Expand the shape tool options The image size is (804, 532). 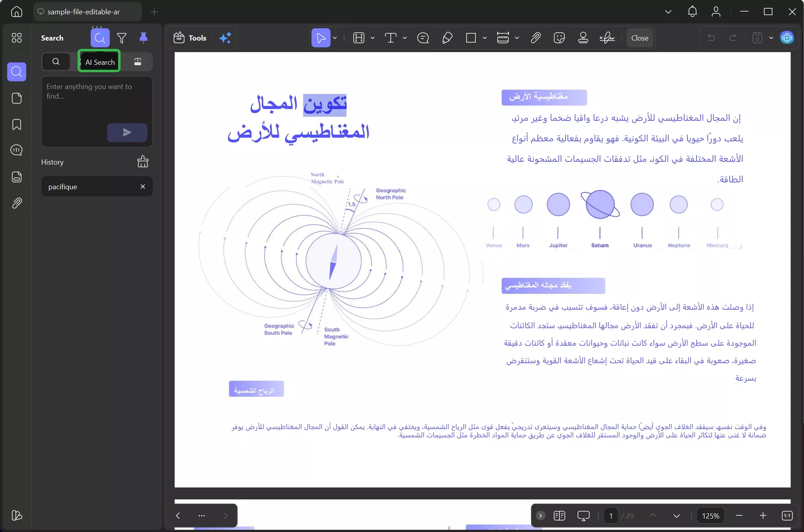pos(485,38)
